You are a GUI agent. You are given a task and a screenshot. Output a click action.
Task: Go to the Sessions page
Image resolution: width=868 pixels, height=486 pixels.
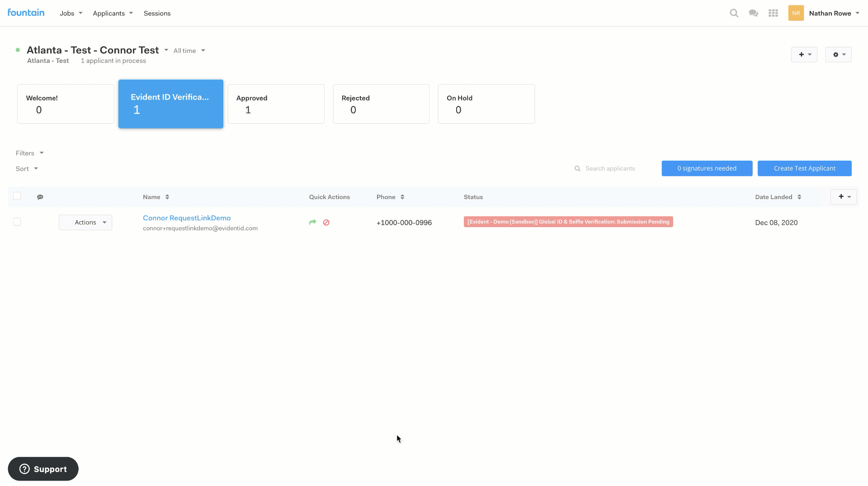pos(157,13)
